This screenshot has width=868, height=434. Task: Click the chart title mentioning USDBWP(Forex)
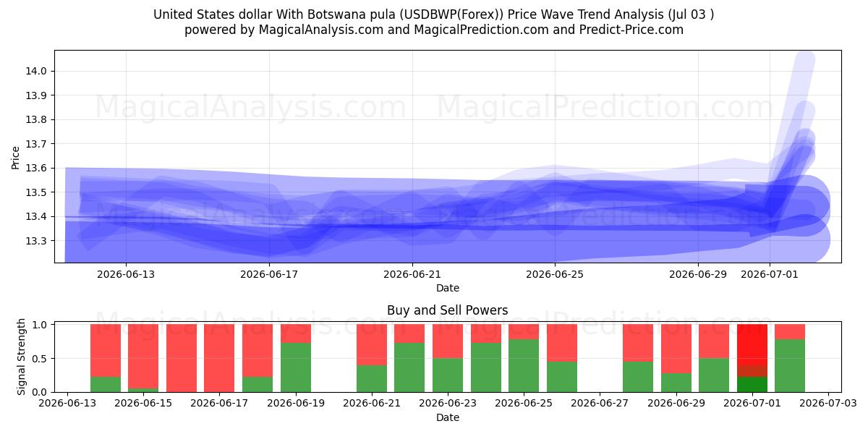[434, 14]
